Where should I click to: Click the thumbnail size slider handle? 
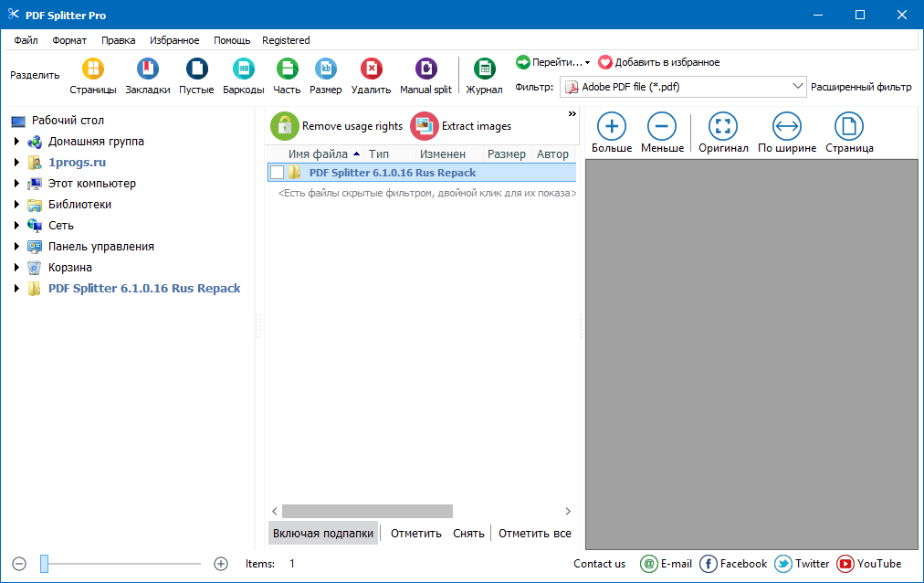44,565
